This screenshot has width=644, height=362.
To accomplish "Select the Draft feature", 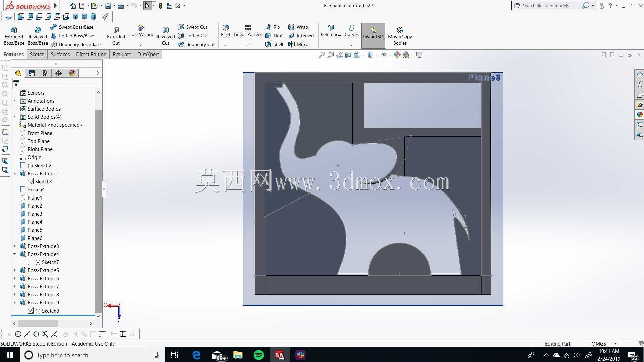I will pyautogui.click(x=275, y=36).
